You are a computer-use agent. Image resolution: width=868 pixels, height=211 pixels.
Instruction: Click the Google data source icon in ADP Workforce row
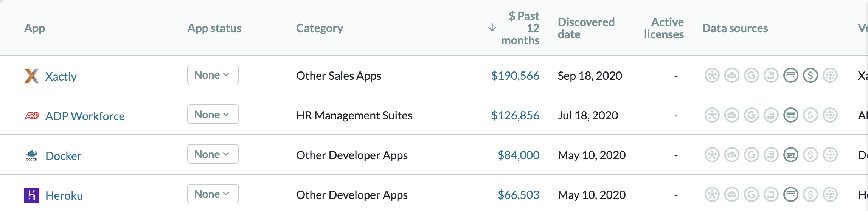[751, 115]
